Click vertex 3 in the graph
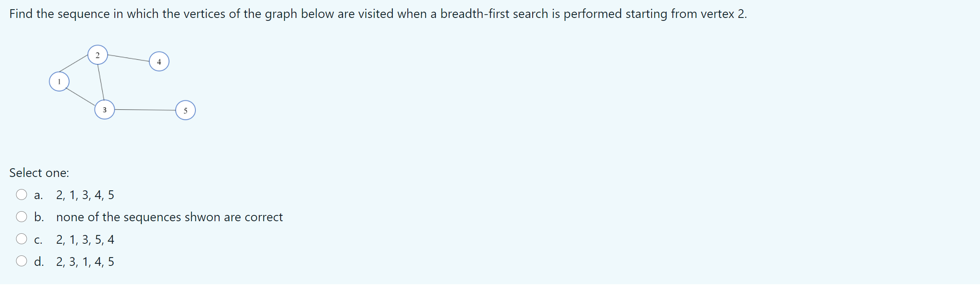Screen dimensions: 980x293 point(105,110)
